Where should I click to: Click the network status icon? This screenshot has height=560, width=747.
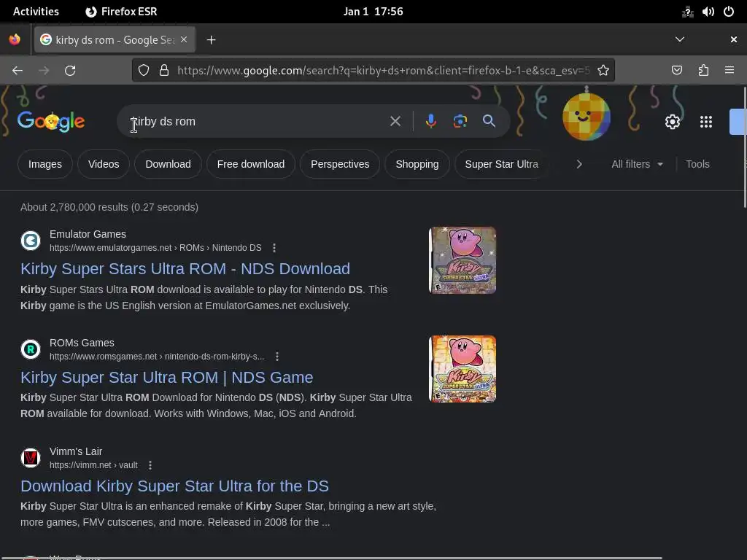pyautogui.click(x=687, y=12)
